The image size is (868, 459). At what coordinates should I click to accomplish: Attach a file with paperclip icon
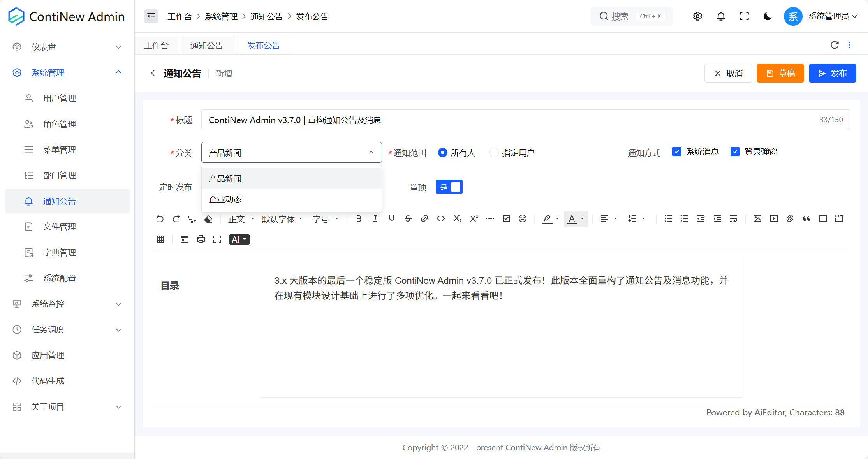point(790,219)
